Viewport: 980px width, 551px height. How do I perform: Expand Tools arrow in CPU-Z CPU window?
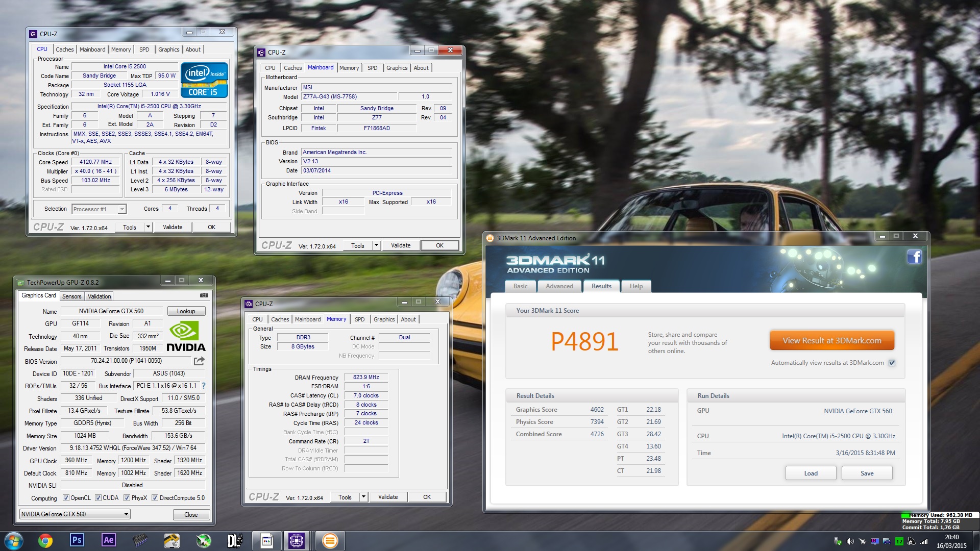[x=148, y=227]
